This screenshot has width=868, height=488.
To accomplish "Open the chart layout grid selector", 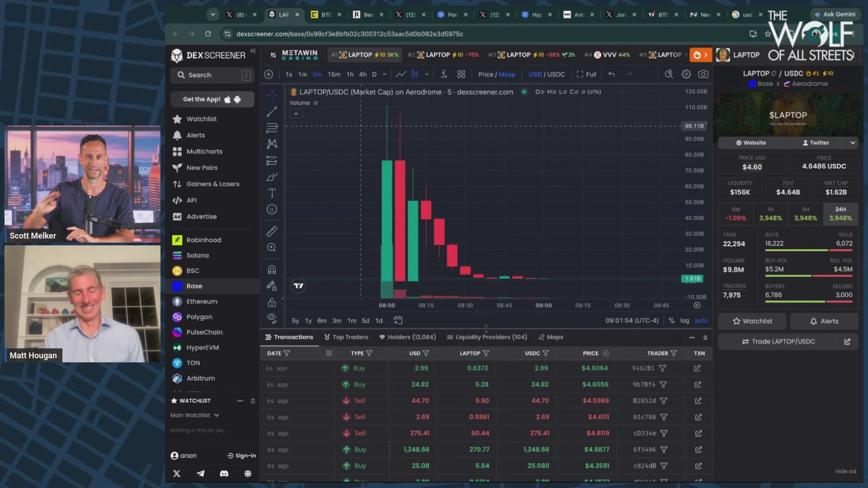I will (x=461, y=75).
